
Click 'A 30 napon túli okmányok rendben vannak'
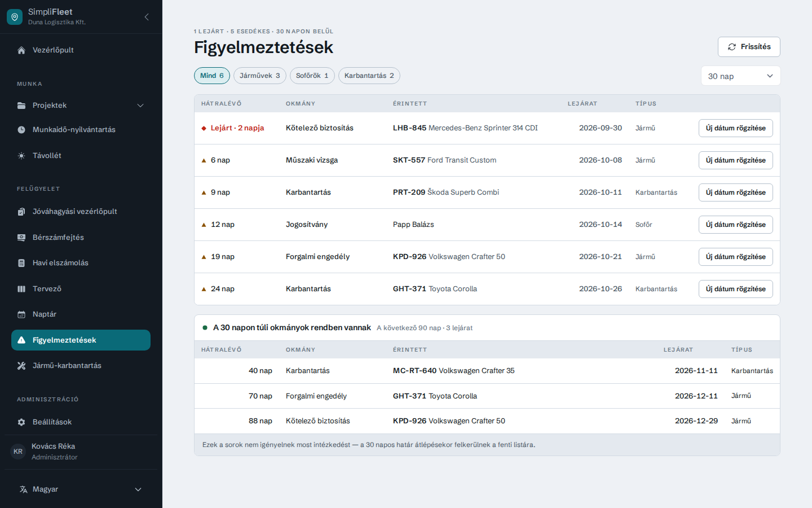click(292, 328)
